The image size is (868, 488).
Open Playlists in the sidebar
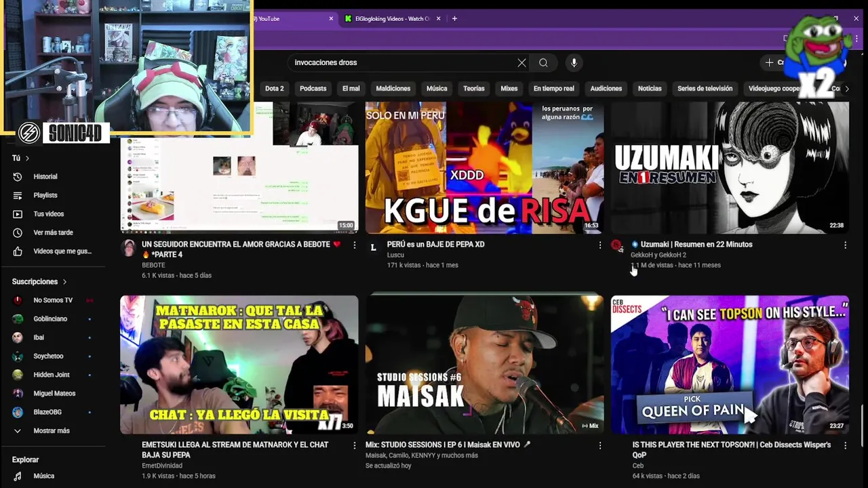45,195
